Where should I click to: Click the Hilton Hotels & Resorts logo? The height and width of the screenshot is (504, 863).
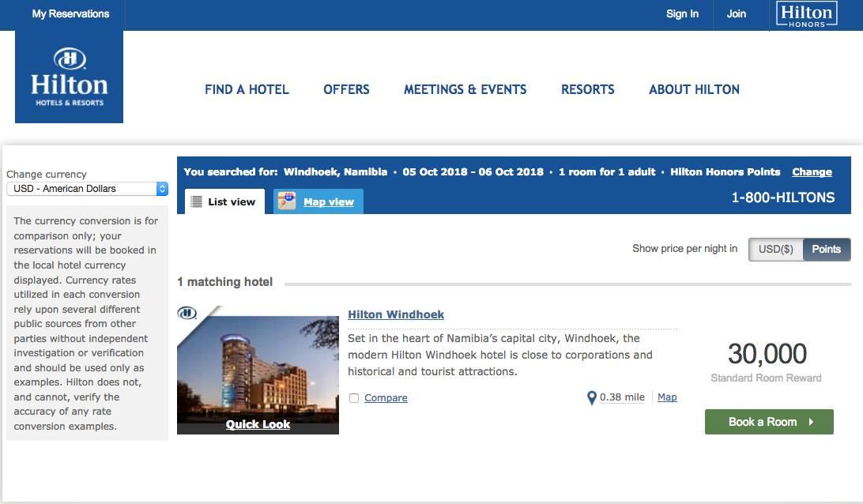coord(70,77)
